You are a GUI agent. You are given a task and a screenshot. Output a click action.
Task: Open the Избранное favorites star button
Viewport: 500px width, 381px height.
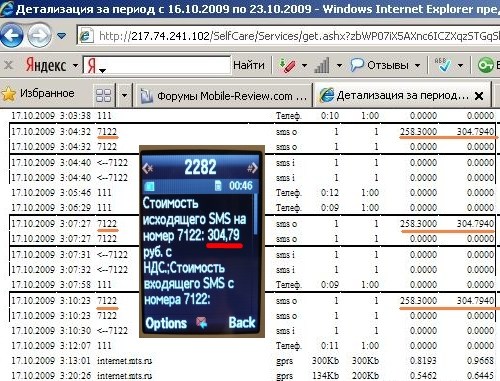point(38,94)
